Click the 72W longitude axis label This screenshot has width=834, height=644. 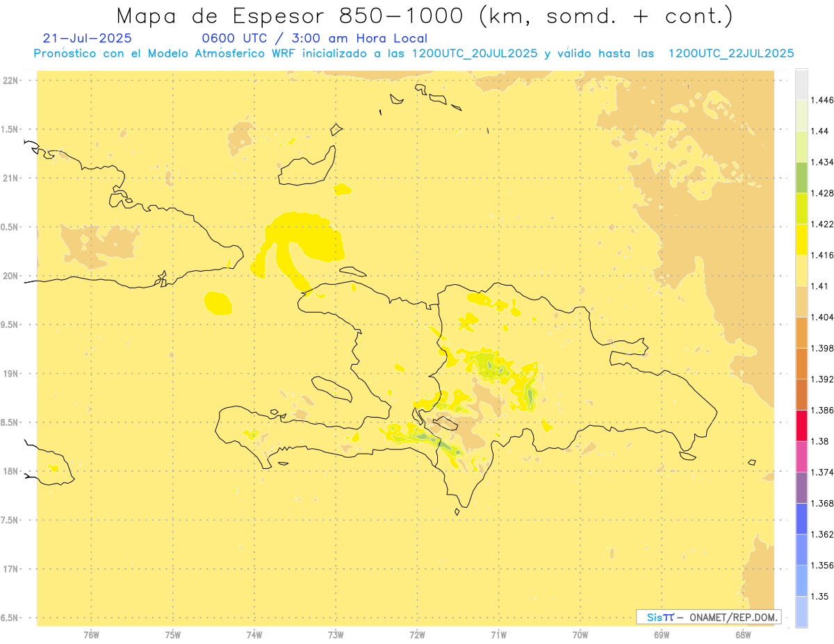417,634
